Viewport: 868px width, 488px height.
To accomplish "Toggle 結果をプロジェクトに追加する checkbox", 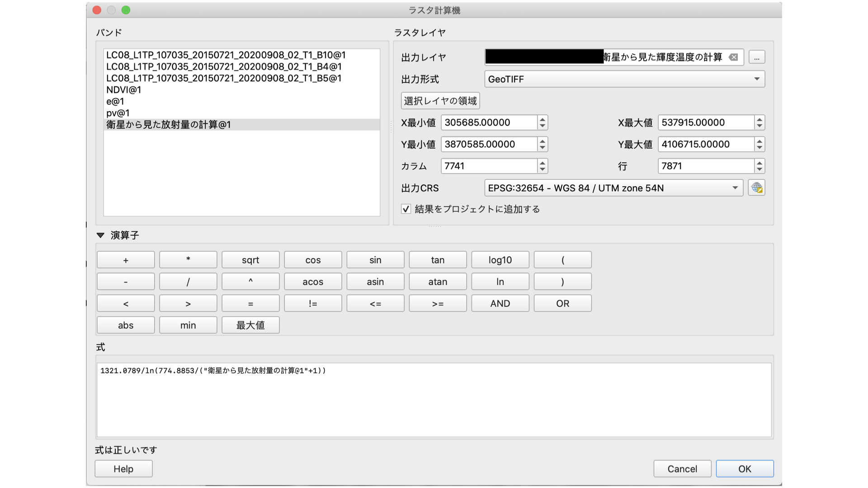I will (406, 209).
